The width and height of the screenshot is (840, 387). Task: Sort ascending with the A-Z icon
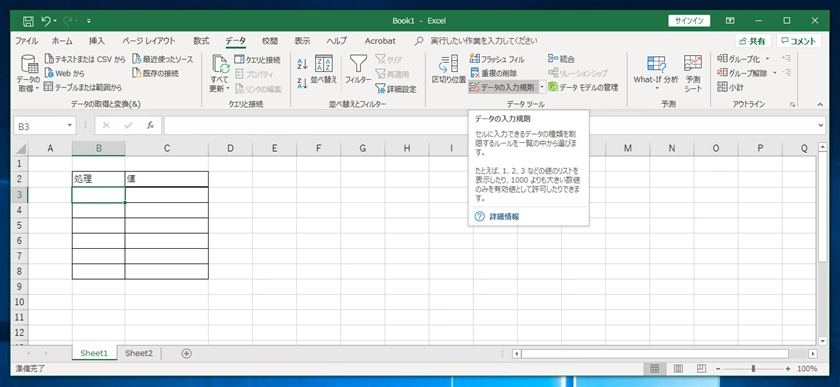[x=302, y=64]
